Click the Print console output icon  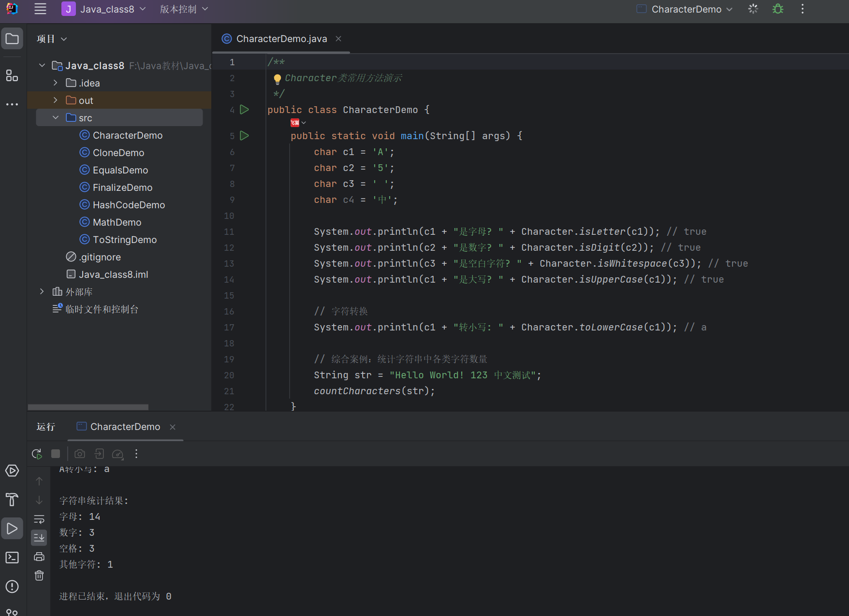click(x=39, y=557)
